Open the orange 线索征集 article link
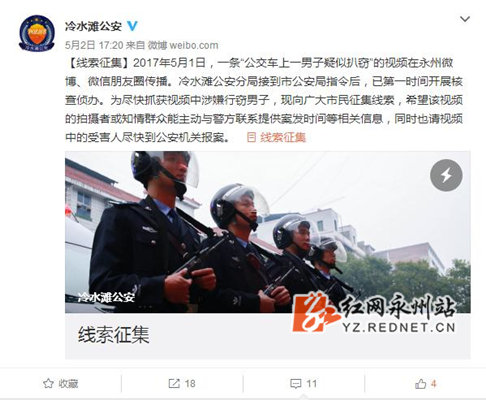 coord(283,137)
